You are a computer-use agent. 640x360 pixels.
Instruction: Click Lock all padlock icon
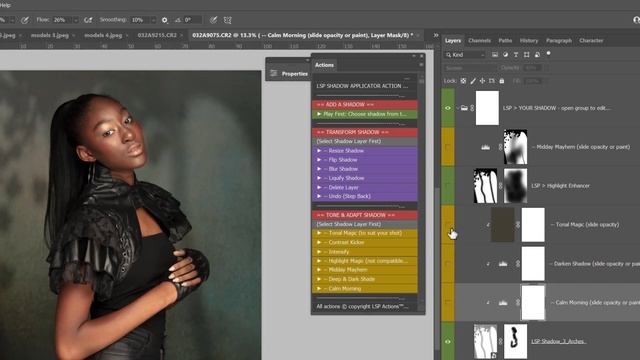(x=502, y=81)
